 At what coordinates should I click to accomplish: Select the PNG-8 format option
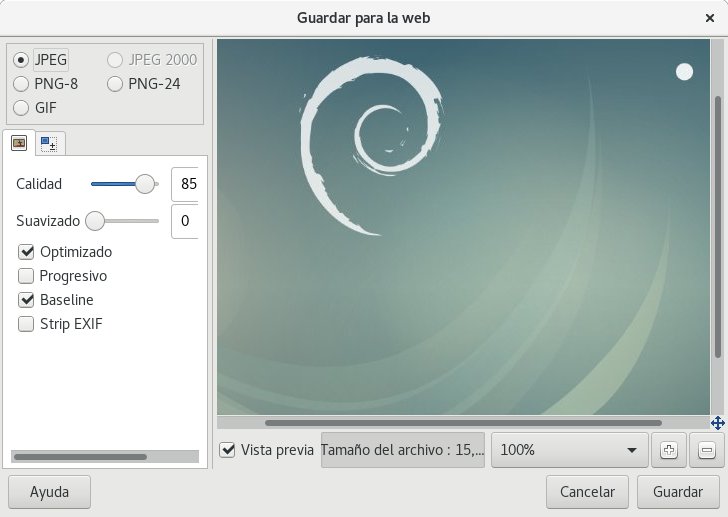pos(21,84)
